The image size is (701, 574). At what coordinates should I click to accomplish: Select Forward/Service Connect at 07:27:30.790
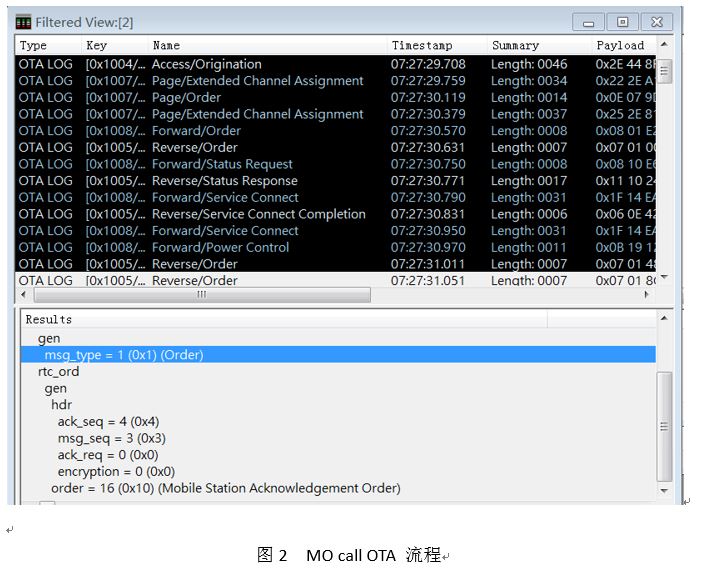pos(336,197)
